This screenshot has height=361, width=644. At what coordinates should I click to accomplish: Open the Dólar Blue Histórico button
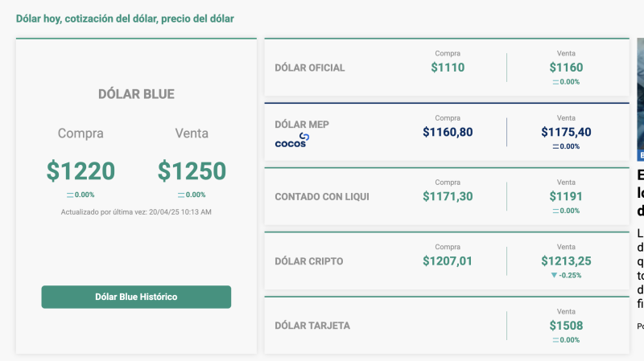pyautogui.click(x=136, y=297)
